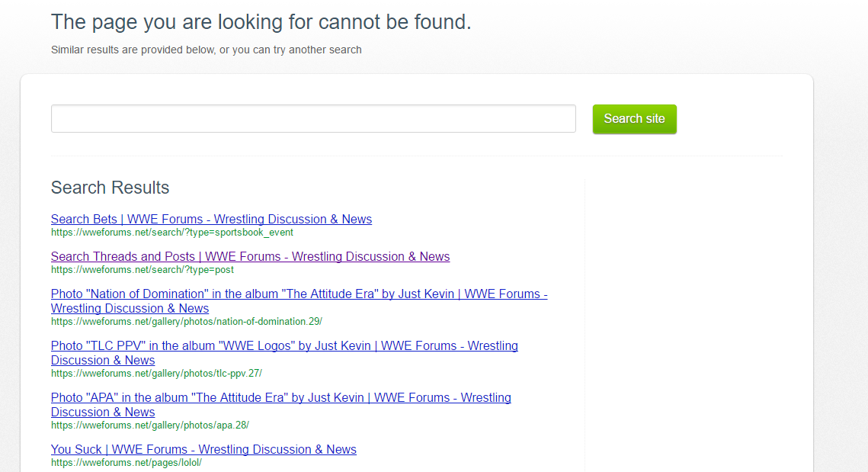Open the Nation of Domination photo link
This screenshot has height=472, width=868.
click(299, 301)
